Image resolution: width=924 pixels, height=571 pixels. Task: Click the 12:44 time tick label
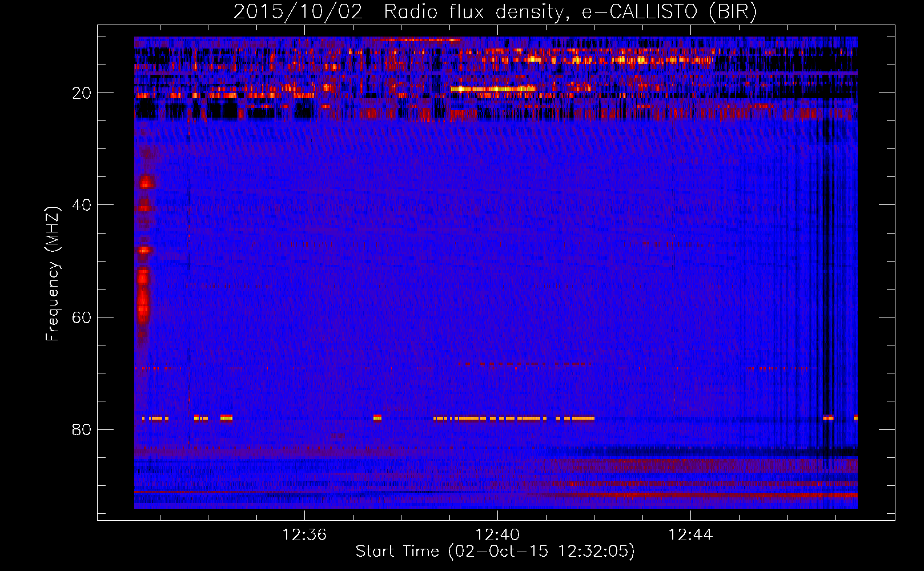tap(690, 534)
